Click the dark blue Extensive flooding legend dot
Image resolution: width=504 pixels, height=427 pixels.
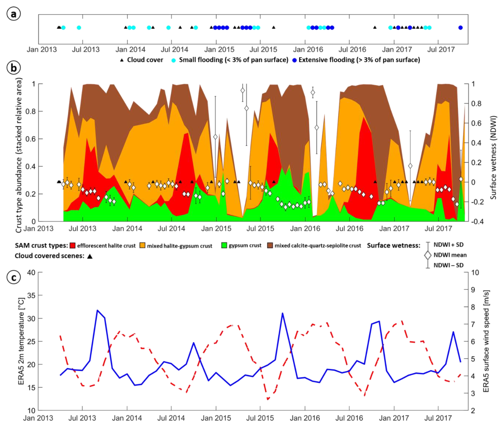[x=294, y=60]
